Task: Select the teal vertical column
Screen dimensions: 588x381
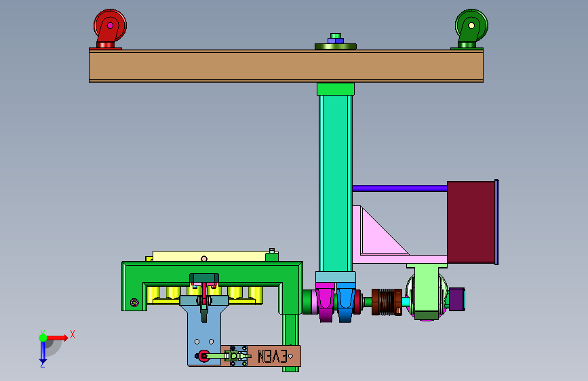Action: click(x=336, y=183)
